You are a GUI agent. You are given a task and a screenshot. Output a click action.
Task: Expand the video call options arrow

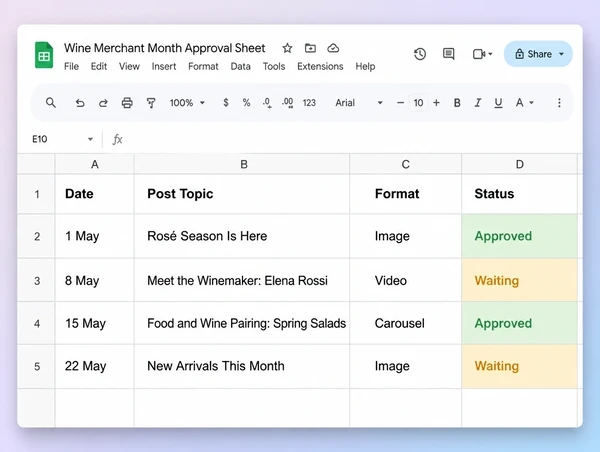tap(490, 54)
